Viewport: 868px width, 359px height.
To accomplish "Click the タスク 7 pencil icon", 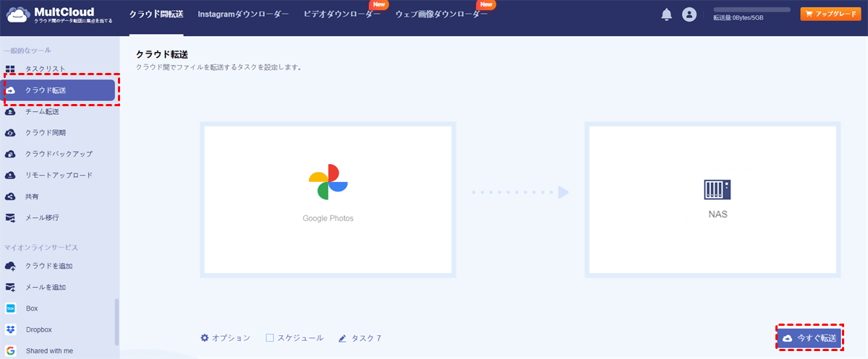I will click(x=342, y=338).
